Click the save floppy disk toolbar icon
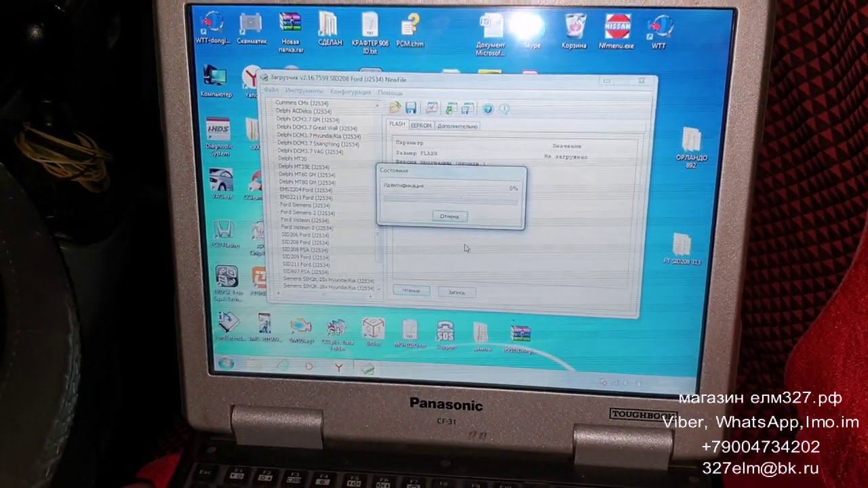Image resolution: width=868 pixels, height=488 pixels. point(411,108)
